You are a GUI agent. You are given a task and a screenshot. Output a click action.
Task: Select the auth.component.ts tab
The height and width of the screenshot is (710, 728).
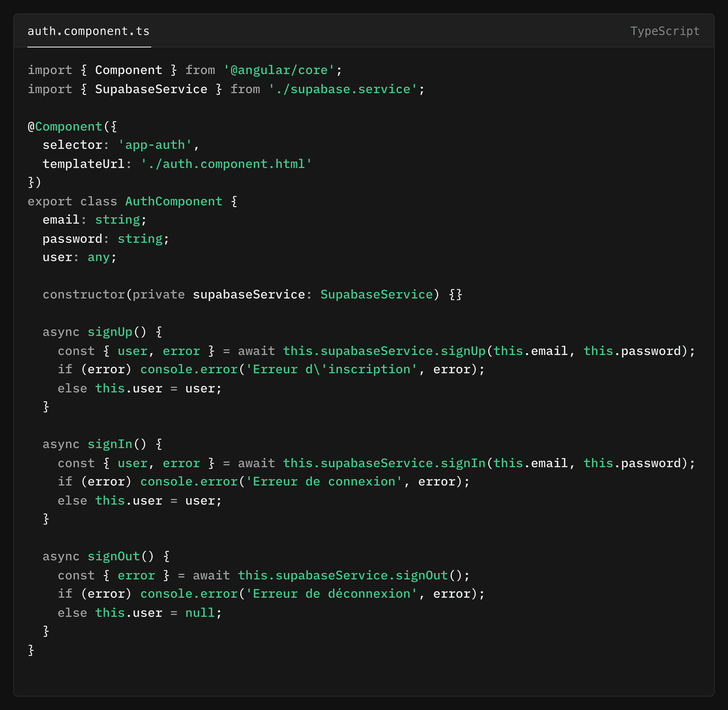click(89, 31)
